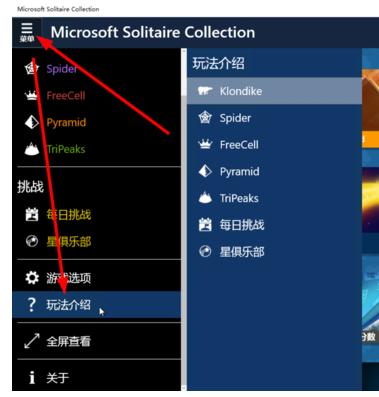
Task: Click the Spider icon in 玩法介绍 panel
Action: pyautogui.click(x=205, y=118)
